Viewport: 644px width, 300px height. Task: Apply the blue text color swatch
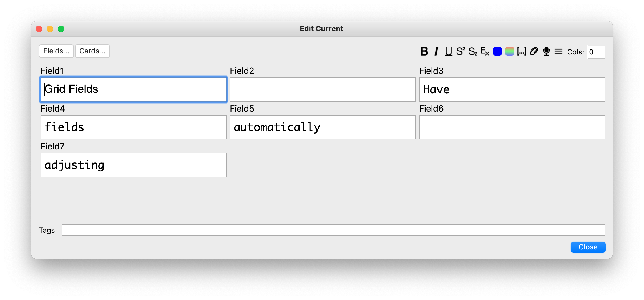pos(497,51)
